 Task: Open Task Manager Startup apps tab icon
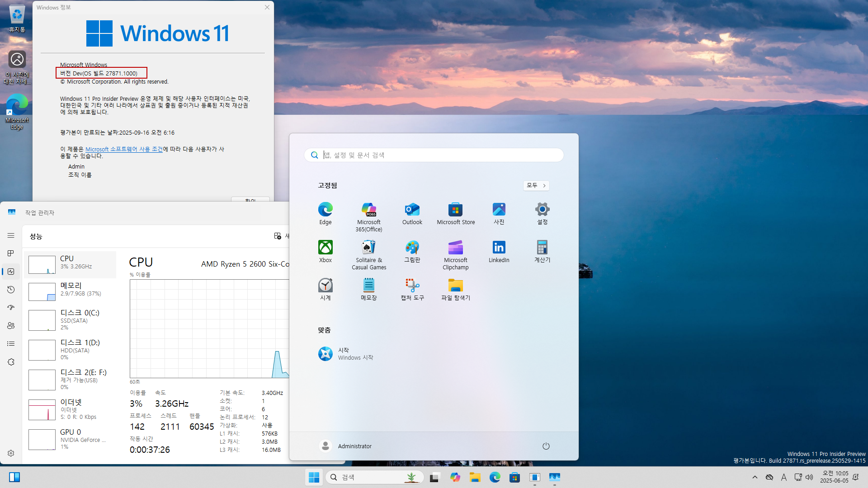(x=11, y=308)
